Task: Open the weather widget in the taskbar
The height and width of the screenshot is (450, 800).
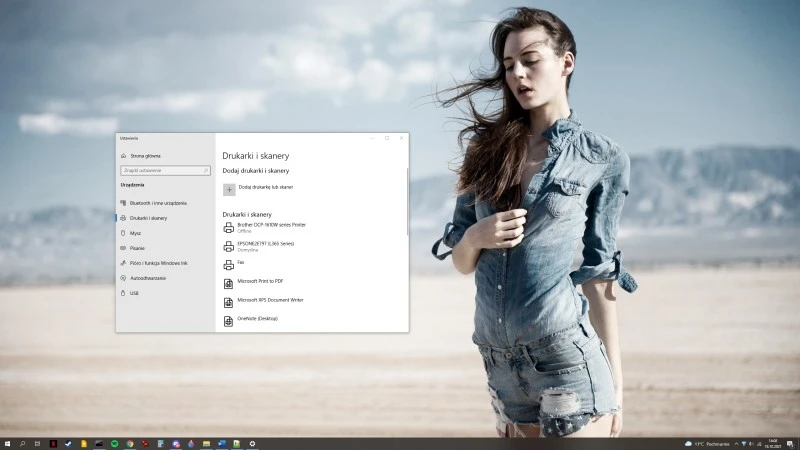Action: [707, 444]
